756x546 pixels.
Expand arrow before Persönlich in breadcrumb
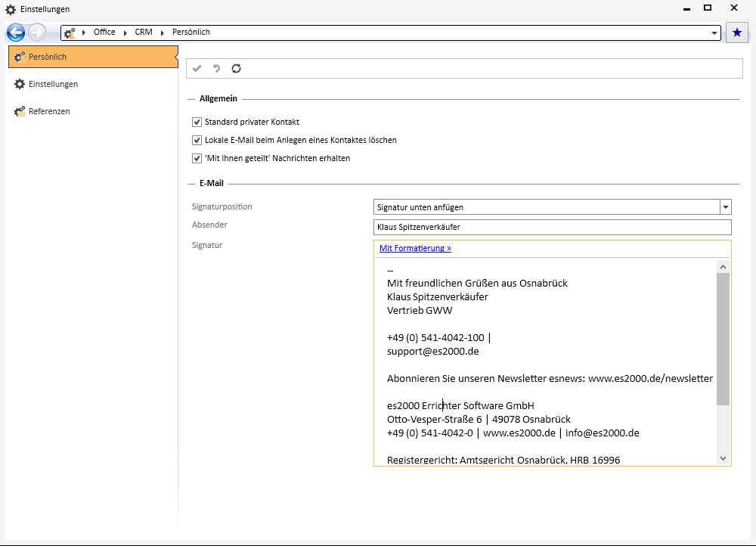point(163,33)
